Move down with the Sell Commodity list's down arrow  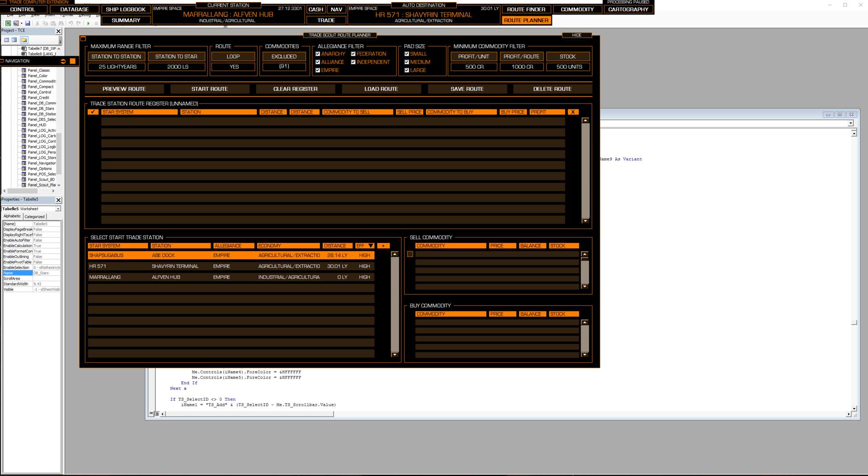click(585, 286)
